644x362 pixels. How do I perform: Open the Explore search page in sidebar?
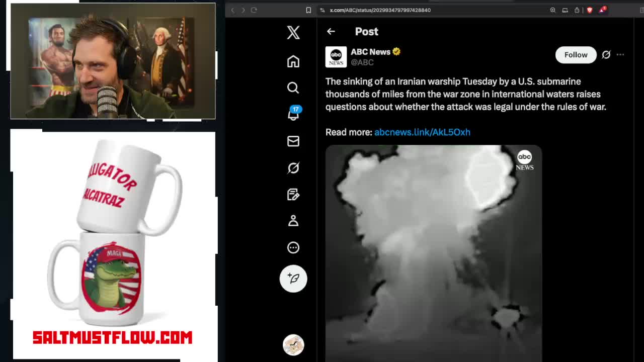(x=293, y=88)
